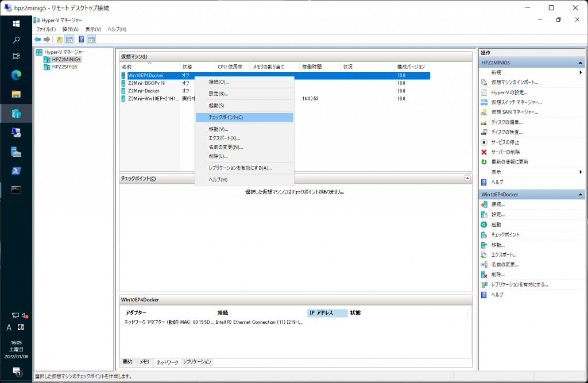This screenshot has height=383, width=588.
Task: Open the 操作(A) menu
Action: (x=71, y=29)
